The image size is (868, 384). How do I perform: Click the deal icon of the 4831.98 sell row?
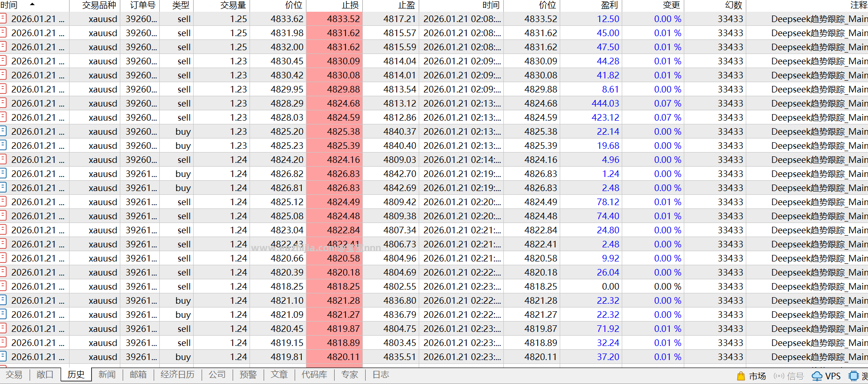click(3, 33)
